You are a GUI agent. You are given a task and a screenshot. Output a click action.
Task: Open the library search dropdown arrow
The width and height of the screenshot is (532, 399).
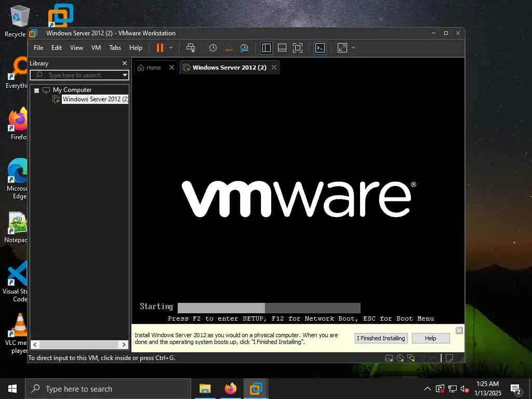[125, 75]
